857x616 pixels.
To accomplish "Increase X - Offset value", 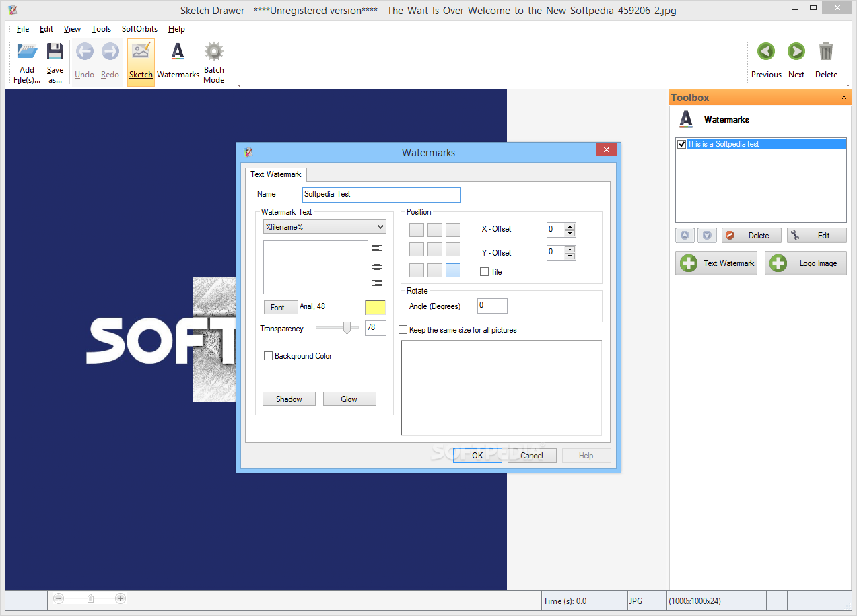I will pyautogui.click(x=570, y=226).
